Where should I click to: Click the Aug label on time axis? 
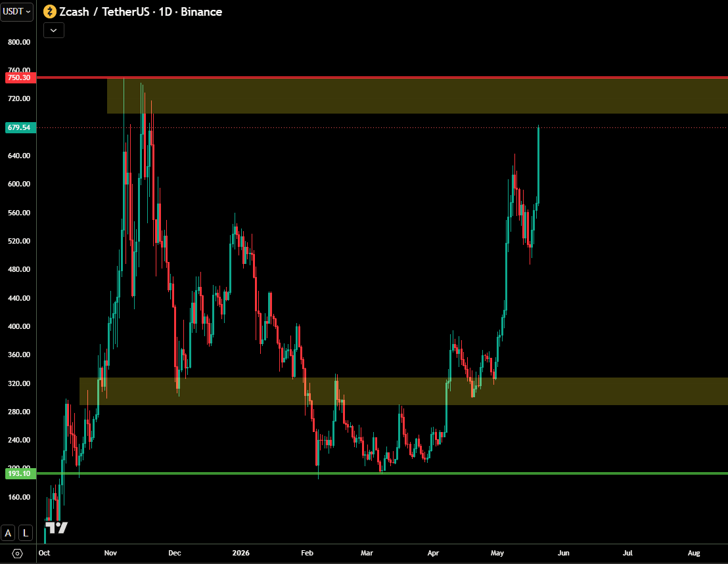pyautogui.click(x=694, y=553)
